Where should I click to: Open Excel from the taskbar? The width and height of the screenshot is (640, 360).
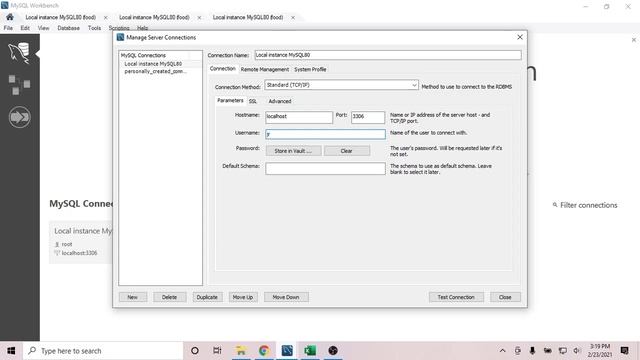click(x=310, y=351)
